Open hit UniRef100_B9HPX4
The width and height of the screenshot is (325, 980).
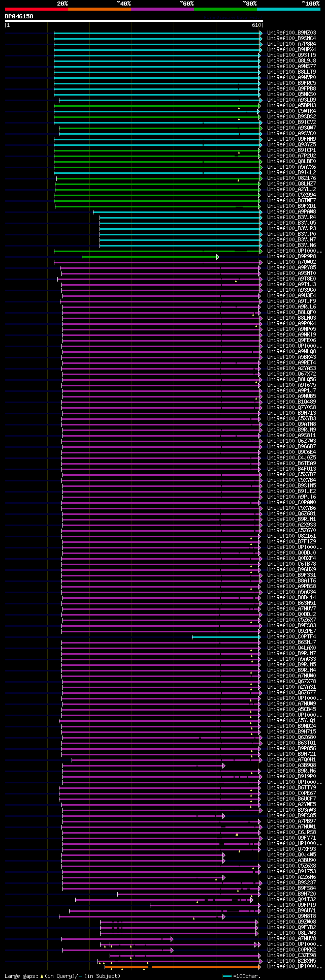click(292, 49)
